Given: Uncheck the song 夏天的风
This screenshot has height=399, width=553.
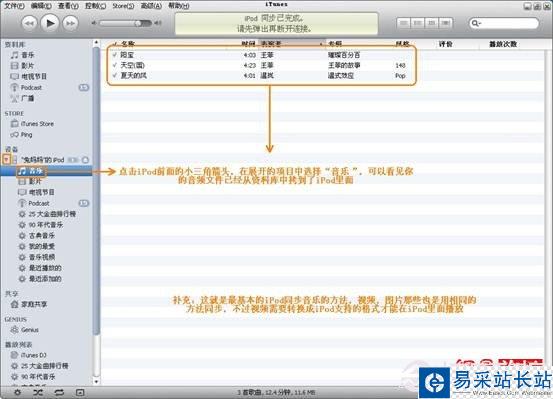Looking at the screenshot, I should 115,75.
